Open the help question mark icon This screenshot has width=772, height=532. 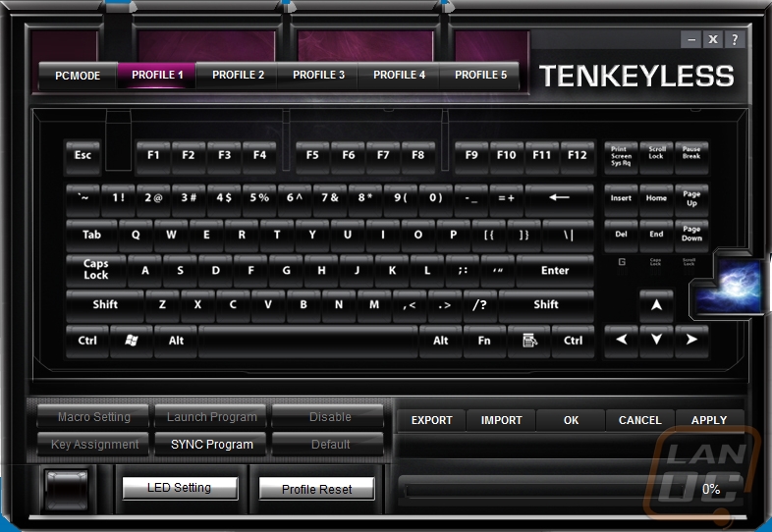(x=735, y=40)
